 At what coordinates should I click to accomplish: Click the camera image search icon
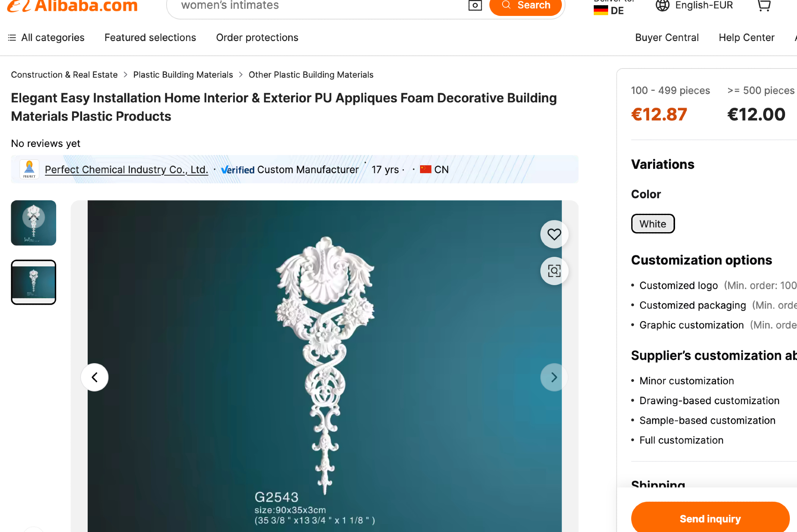pyautogui.click(x=475, y=5)
